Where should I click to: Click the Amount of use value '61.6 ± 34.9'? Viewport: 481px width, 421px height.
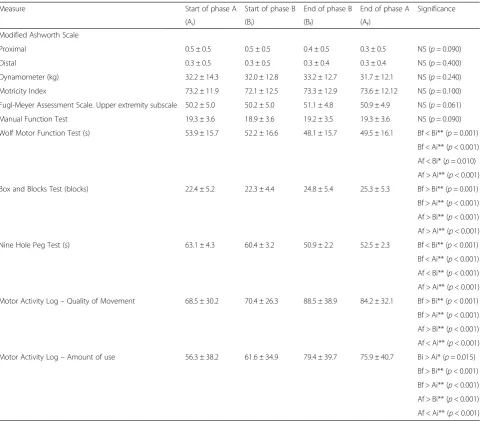(261, 357)
